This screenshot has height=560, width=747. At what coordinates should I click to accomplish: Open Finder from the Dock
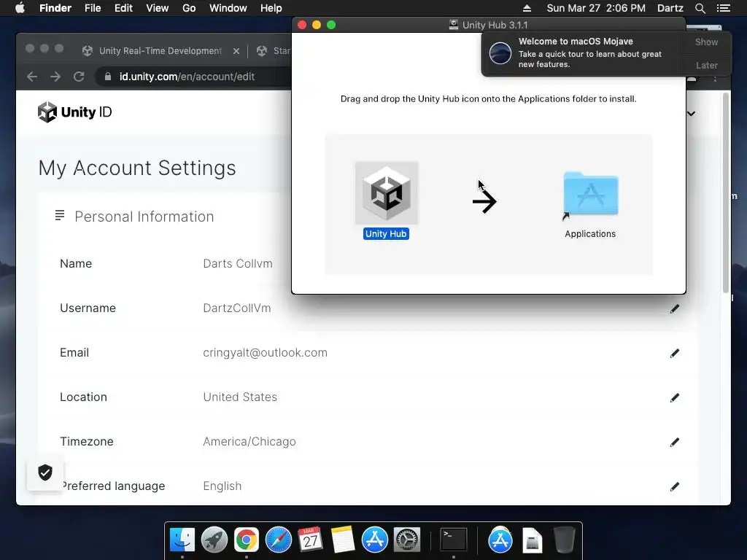tap(182, 540)
